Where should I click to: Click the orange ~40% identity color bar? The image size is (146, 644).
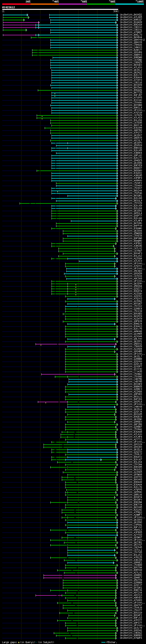point(45,4)
